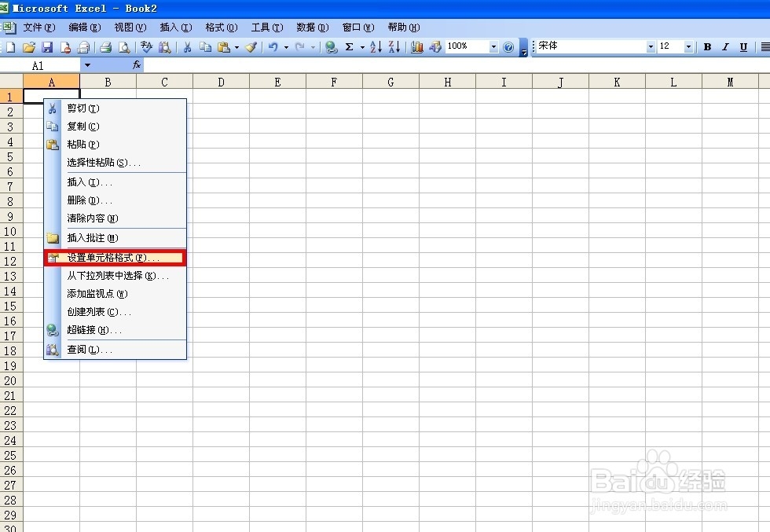Viewport: 770px width, 532px height.
Task: Open the 文件(F) menu
Action: 39,28
